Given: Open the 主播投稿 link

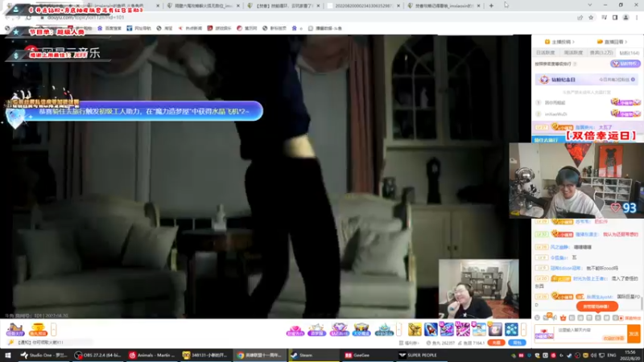Looking at the screenshot, I should (x=559, y=42).
